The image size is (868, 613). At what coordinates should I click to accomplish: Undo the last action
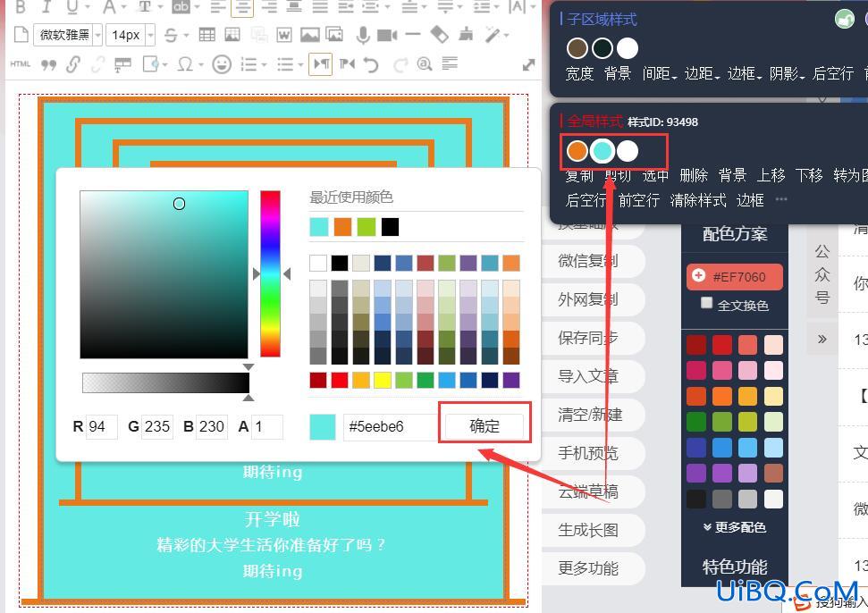tap(371, 64)
